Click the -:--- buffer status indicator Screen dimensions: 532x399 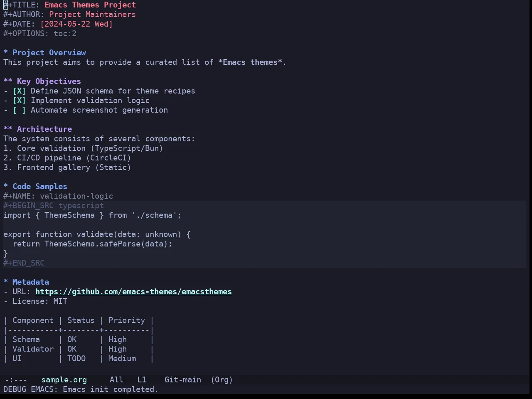point(16,380)
